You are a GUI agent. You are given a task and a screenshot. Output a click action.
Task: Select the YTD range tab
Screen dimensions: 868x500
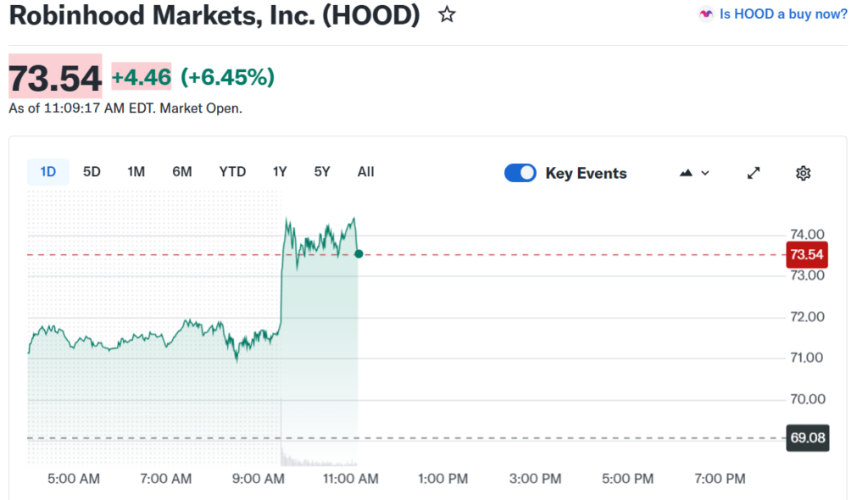point(231,171)
